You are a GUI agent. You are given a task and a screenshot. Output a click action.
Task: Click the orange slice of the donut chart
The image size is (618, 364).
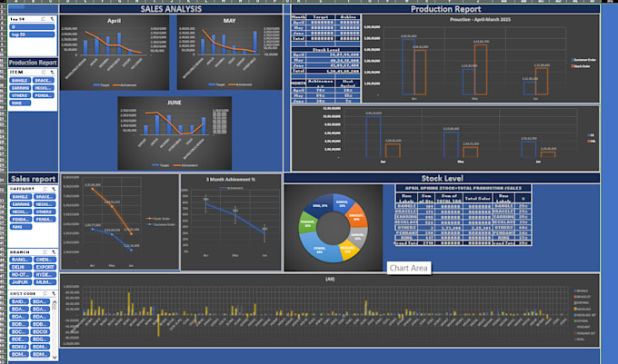356,216
